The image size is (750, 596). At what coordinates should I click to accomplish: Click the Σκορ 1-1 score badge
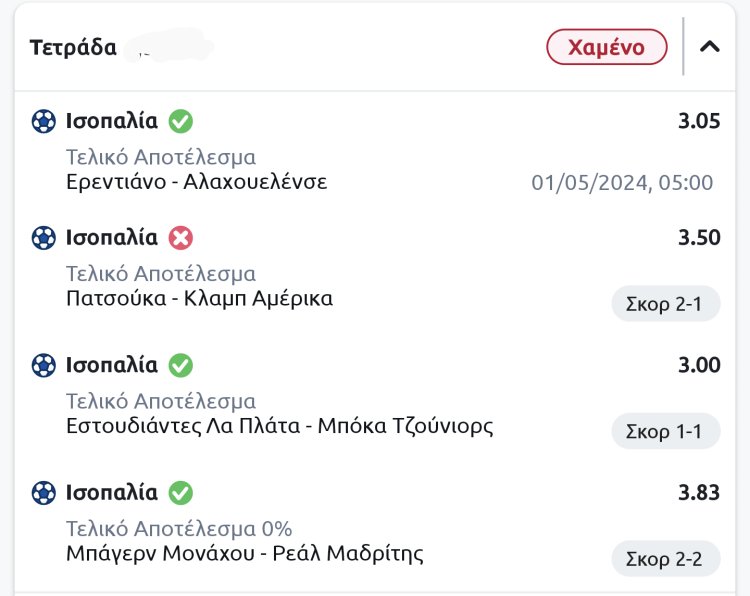point(665,431)
